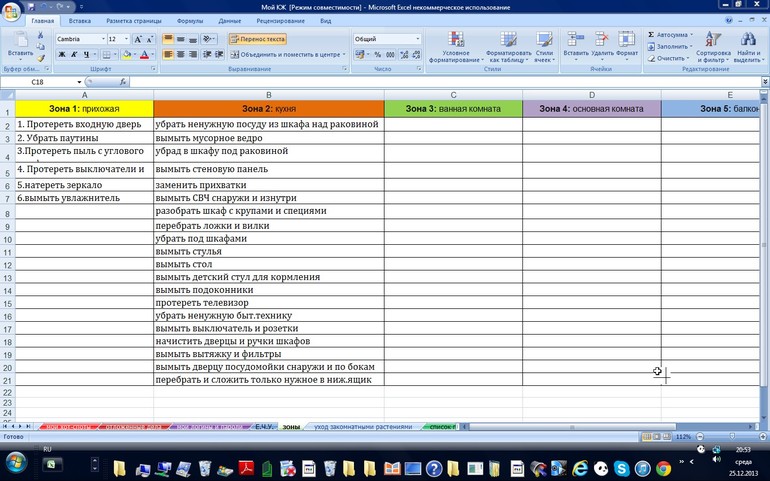Click the Paste (Вставить) clipboard icon
This screenshot has width=770, height=481.
19,44
